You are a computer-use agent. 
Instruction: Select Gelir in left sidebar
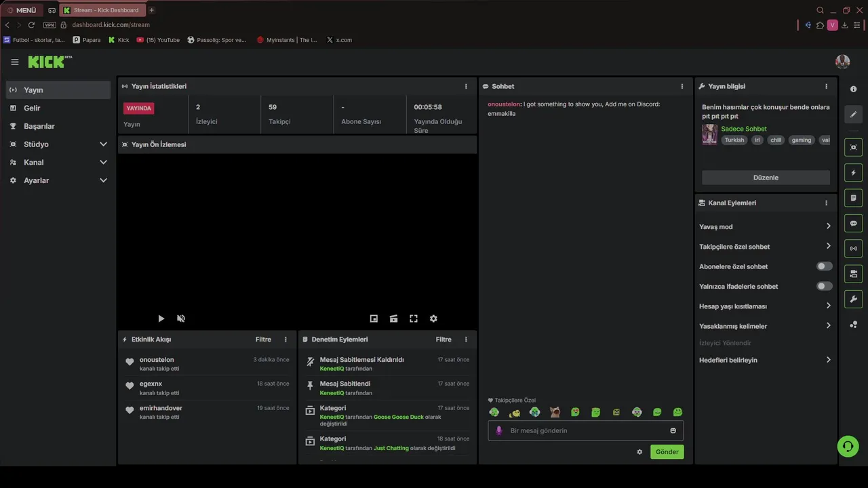58,108
